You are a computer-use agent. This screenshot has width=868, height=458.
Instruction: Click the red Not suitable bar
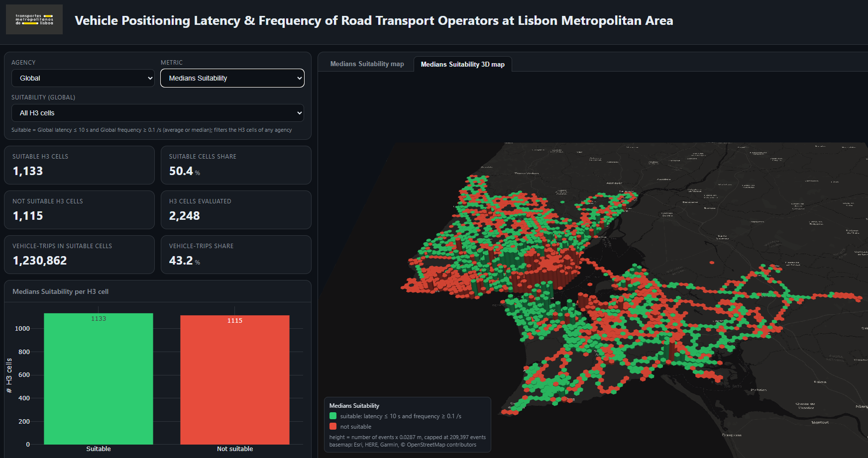[235, 380]
